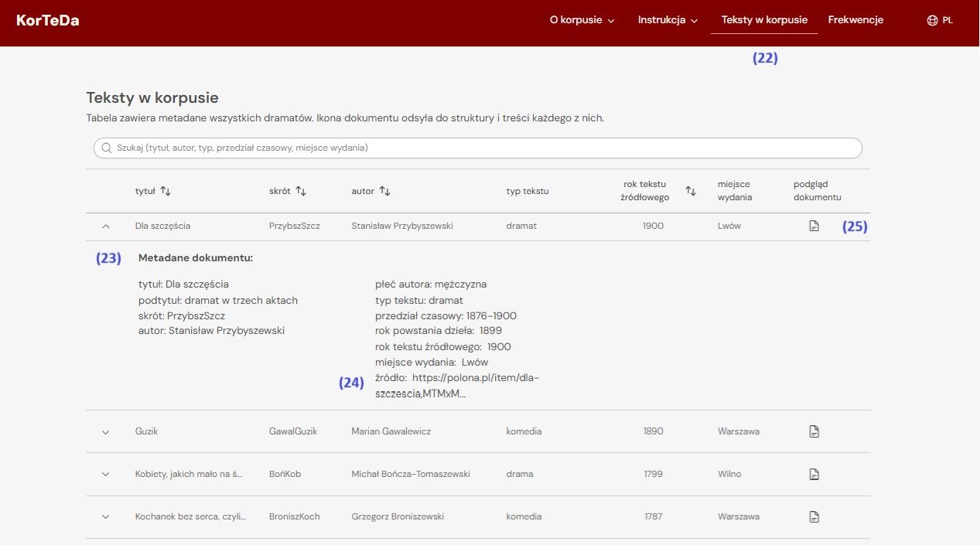Click the Wilno place cell
This screenshot has height=545, width=980.
click(729, 474)
